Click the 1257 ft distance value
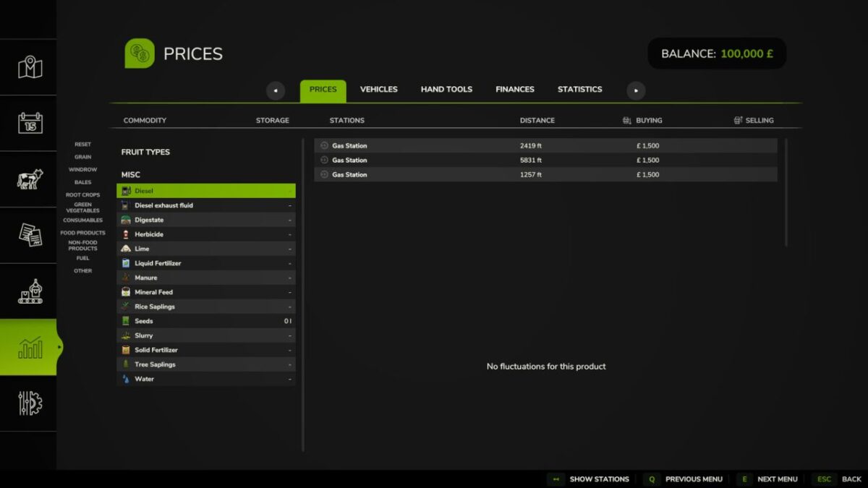Viewport: 868px width, 488px height. coord(530,174)
